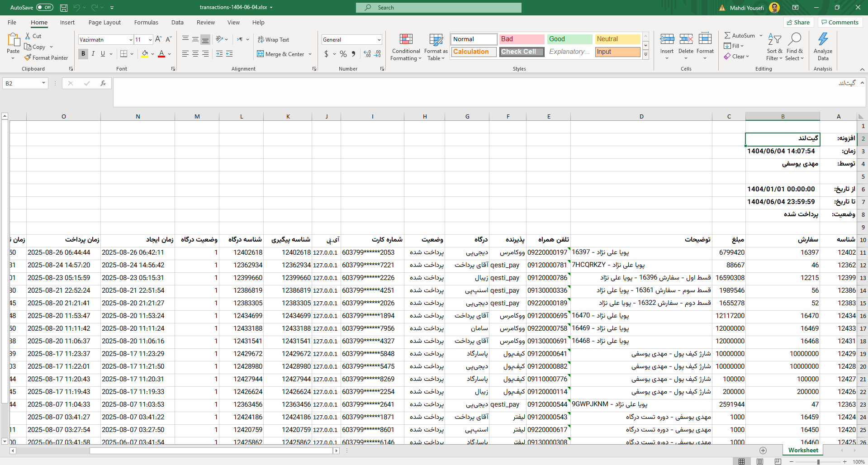Click the Percent Style icon

tap(343, 54)
